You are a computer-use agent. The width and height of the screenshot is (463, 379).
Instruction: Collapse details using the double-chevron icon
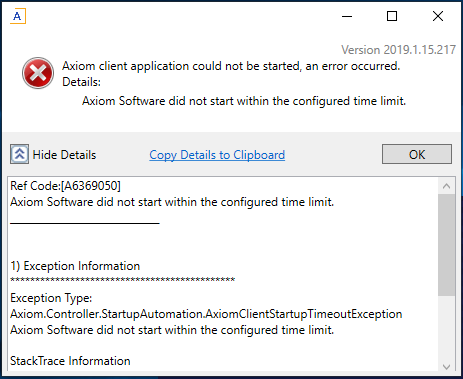click(19, 154)
